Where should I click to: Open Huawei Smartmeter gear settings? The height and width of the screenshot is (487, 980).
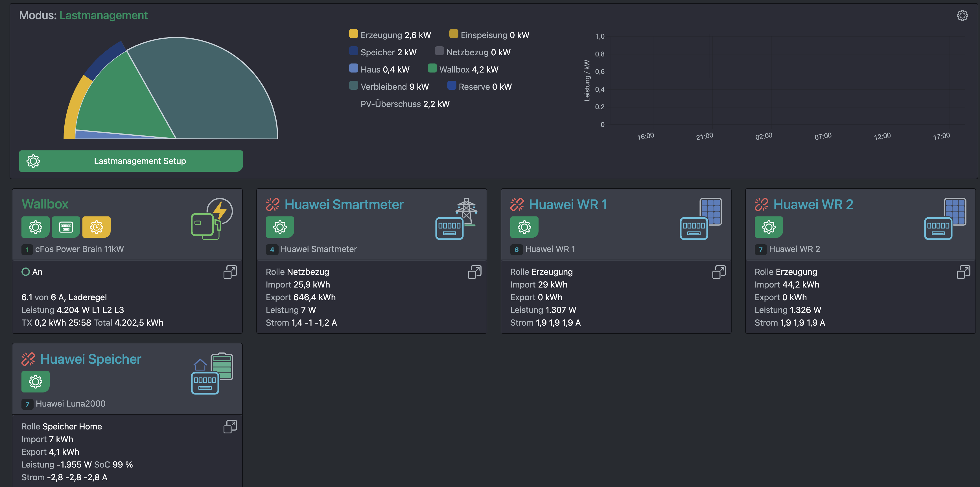[x=280, y=227]
